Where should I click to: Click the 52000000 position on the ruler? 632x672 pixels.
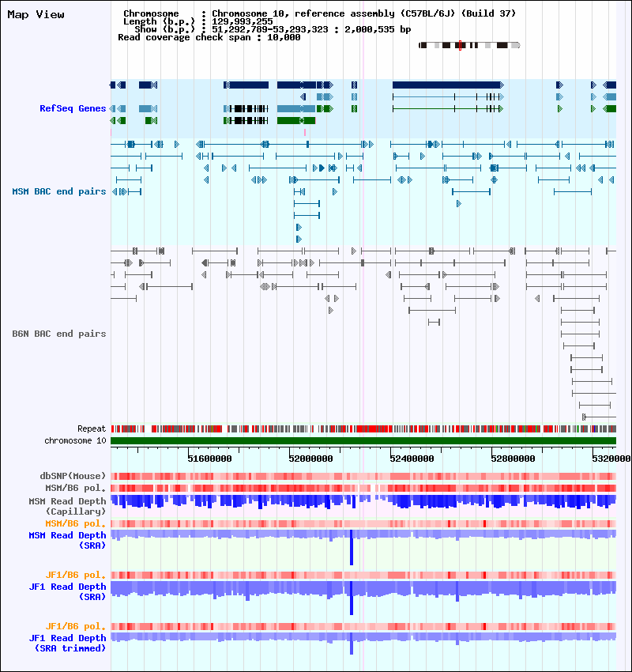pyautogui.click(x=310, y=459)
